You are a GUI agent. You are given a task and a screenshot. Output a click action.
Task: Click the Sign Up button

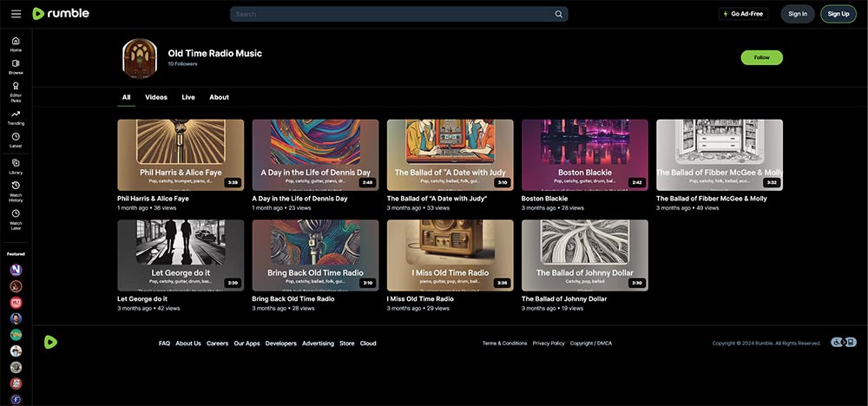(x=838, y=14)
